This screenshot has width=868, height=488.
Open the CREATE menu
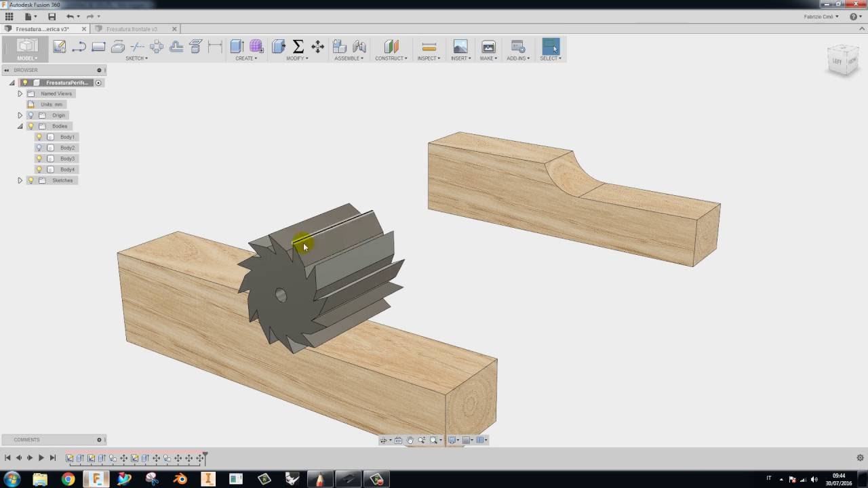tap(245, 58)
